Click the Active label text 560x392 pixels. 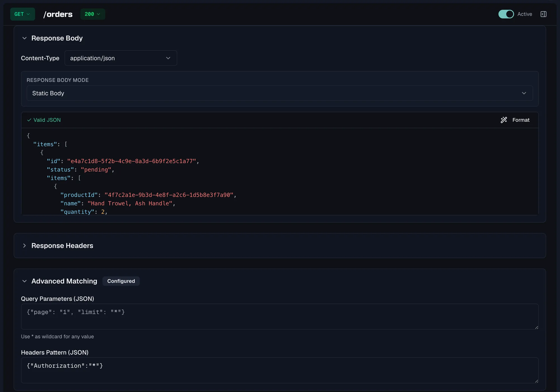point(525,14)
